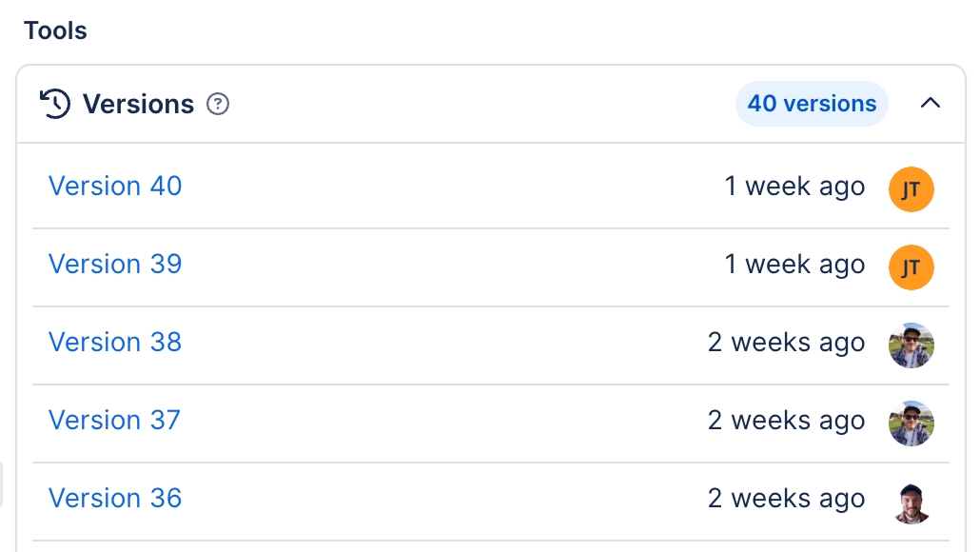Select the Version 38 link
Viewport: 980px width, 552px height.
coord(114,343)
